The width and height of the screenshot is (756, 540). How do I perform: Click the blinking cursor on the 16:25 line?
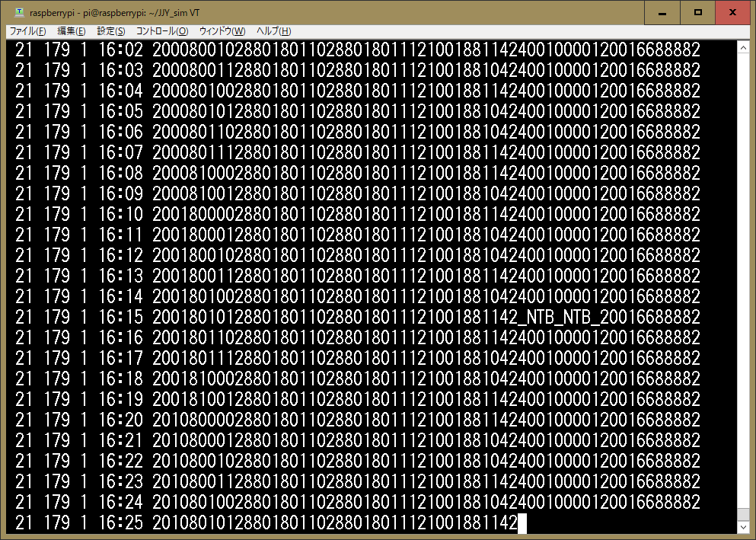[x=521, y=524]
